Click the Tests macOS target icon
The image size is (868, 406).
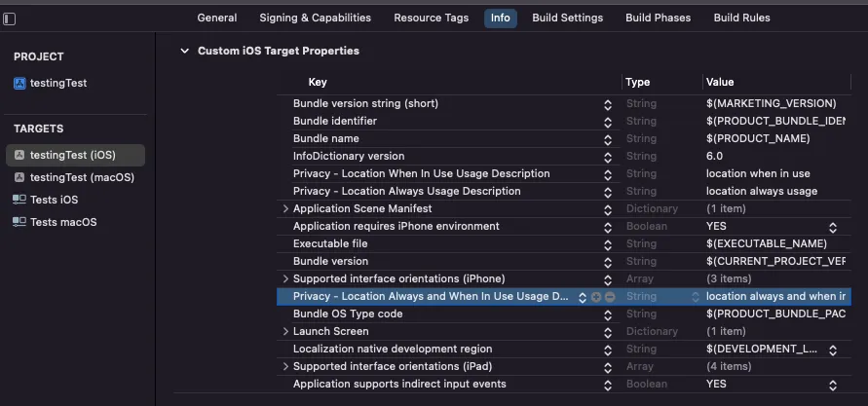[x=19, y=222]
